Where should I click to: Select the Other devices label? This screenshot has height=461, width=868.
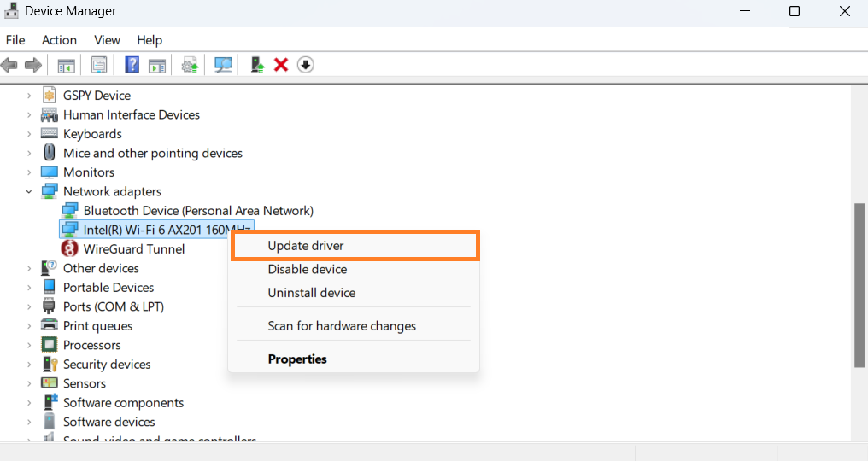[x=101, y=268]
